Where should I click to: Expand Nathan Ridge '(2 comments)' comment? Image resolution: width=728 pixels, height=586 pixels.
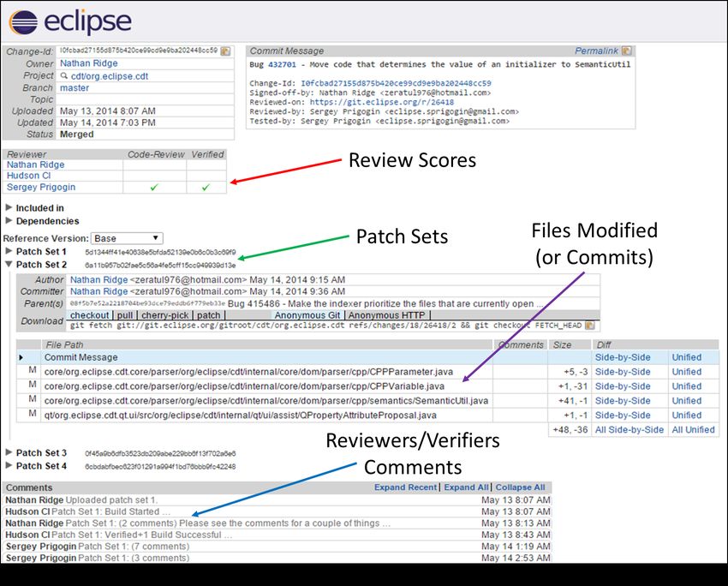[x=277, y=523]
